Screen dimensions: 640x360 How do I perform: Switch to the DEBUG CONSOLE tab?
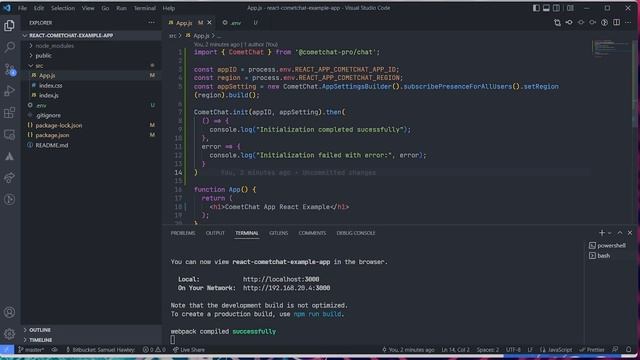pos(356,233)
